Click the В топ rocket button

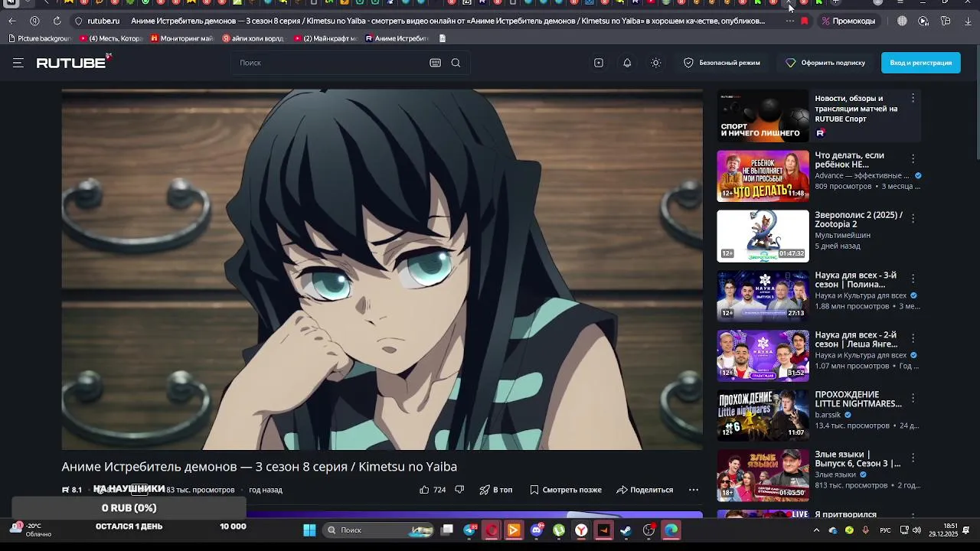click(496, 490)
